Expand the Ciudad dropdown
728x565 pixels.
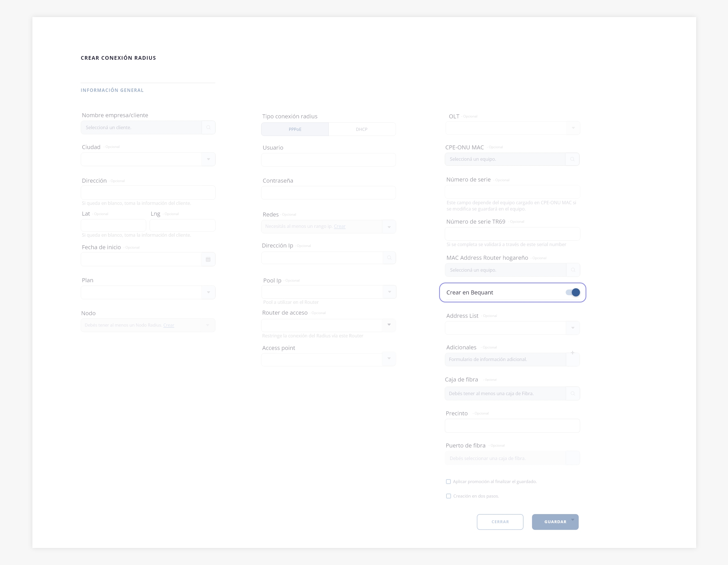pyautogui.click(x=208, y=159)
